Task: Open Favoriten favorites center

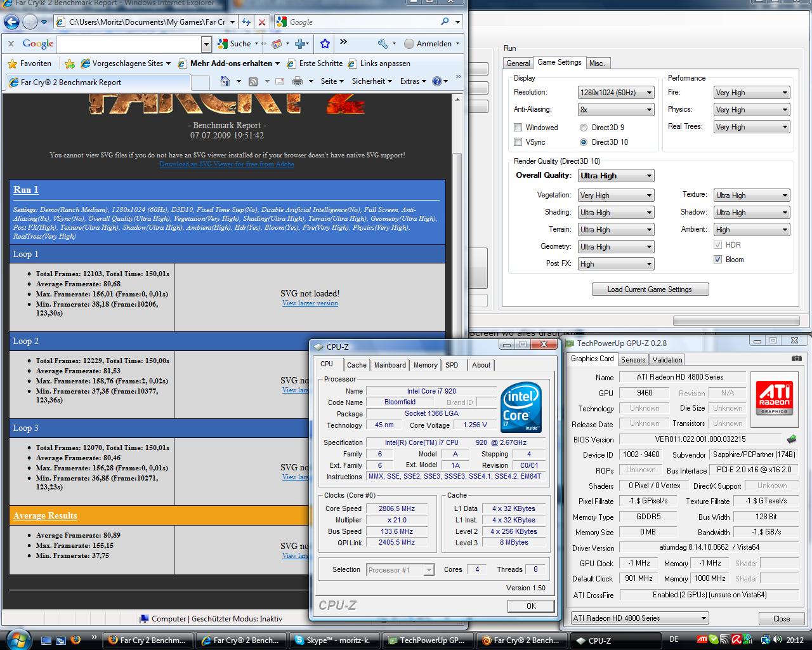Action: pos(29,63)
